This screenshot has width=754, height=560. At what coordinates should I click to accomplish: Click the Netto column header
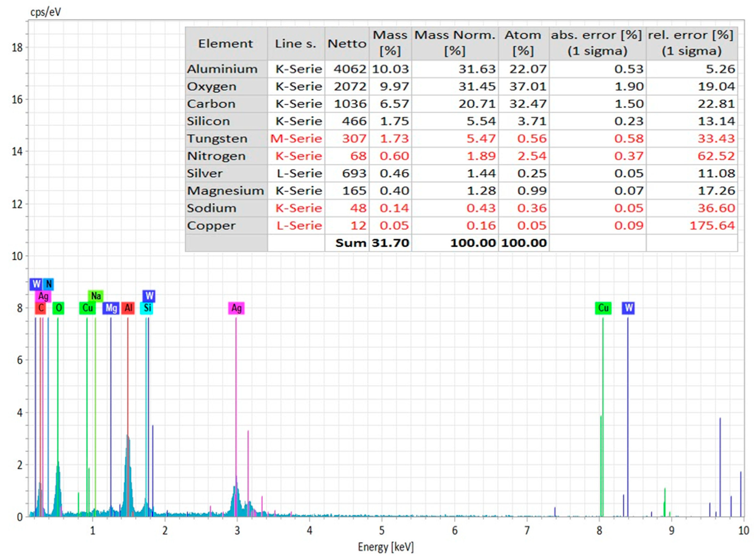coord(347,43)
